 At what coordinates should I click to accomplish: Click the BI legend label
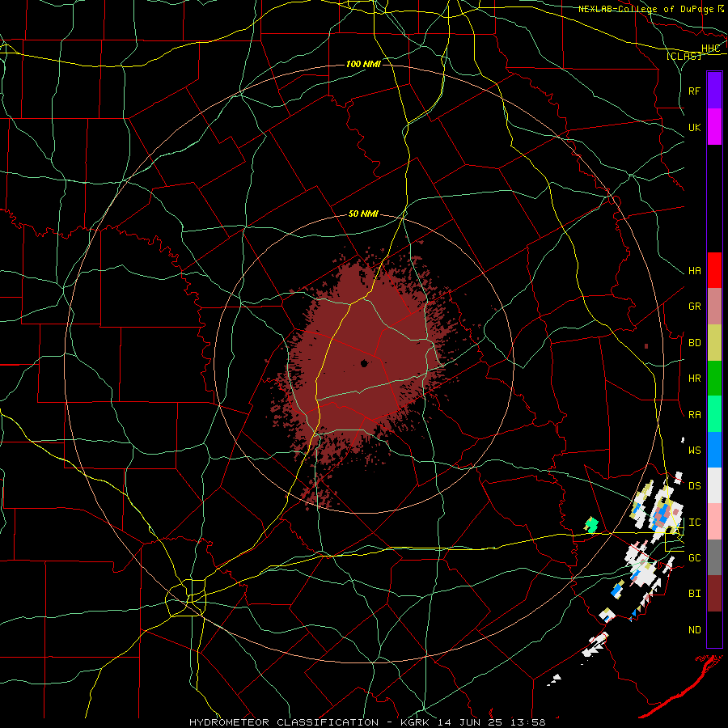pos(694,594)
